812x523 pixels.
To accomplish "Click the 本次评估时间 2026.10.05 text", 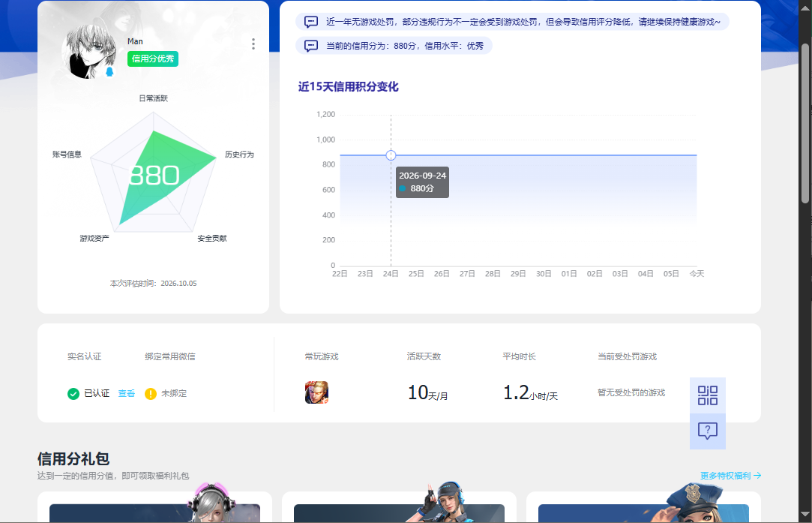I will 153,284.
